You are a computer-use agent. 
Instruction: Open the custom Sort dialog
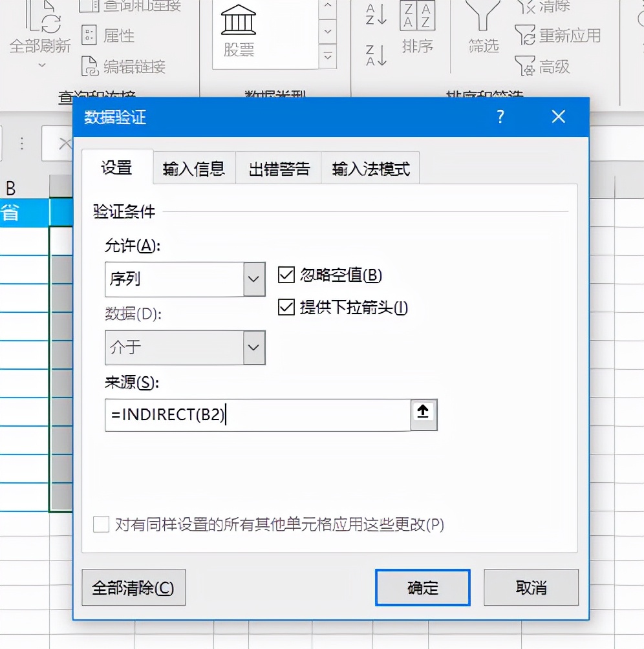coord(417,27)
